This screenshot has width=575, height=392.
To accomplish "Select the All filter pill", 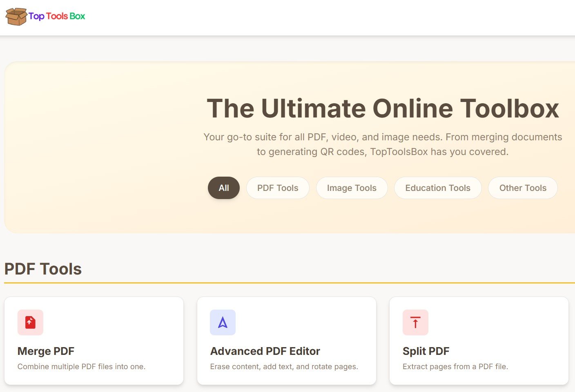I will [223, 188].
